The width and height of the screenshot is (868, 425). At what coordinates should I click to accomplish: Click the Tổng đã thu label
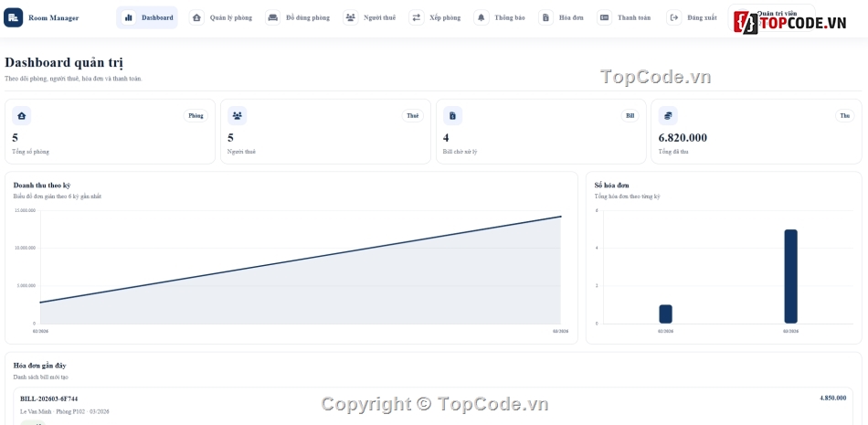tap(673, 152)
